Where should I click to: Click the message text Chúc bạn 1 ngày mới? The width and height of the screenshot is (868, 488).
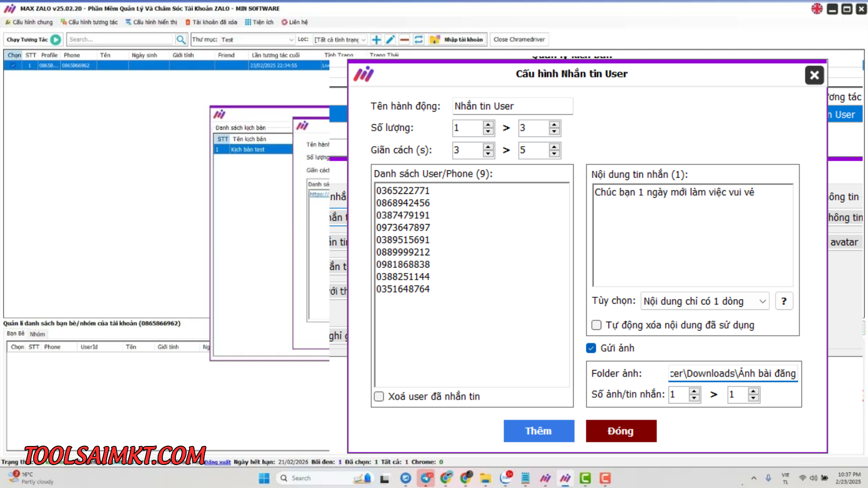point(674,192)
